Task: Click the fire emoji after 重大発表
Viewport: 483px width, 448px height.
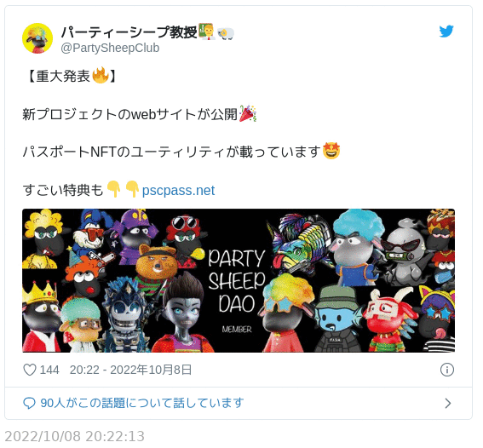Action: (101, 76)
